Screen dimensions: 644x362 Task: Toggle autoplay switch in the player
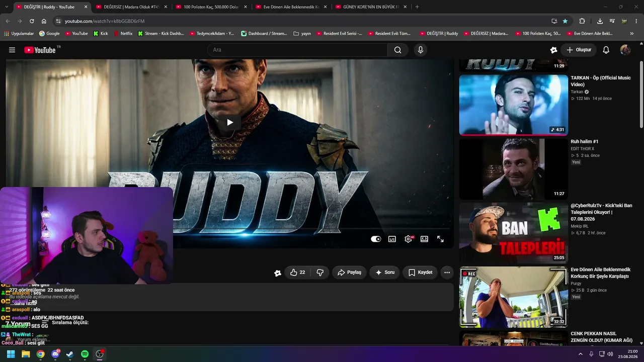[x=376, y=239]
